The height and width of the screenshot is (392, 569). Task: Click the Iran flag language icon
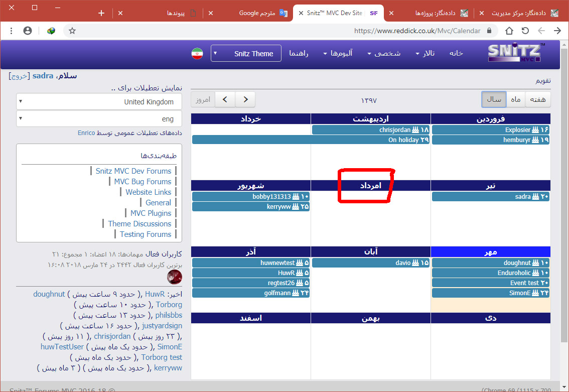(x=197, y=54)
